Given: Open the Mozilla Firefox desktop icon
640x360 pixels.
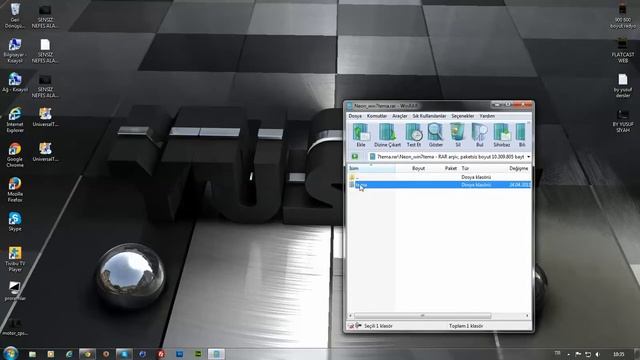Looking at the screenshot, I should [x=15, y=190].
